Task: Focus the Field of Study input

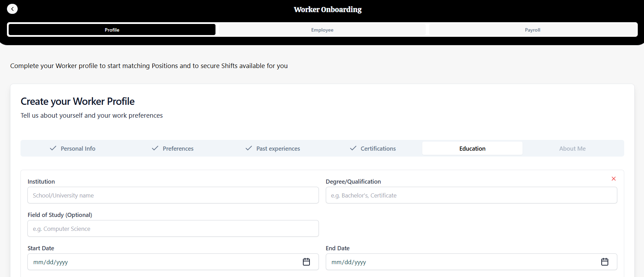Action: click(x=173, y=229)
